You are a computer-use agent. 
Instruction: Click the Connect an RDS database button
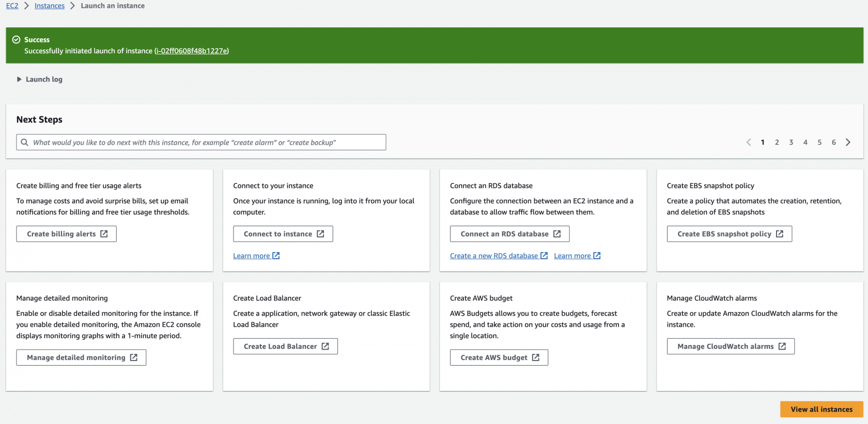point(509,234)
